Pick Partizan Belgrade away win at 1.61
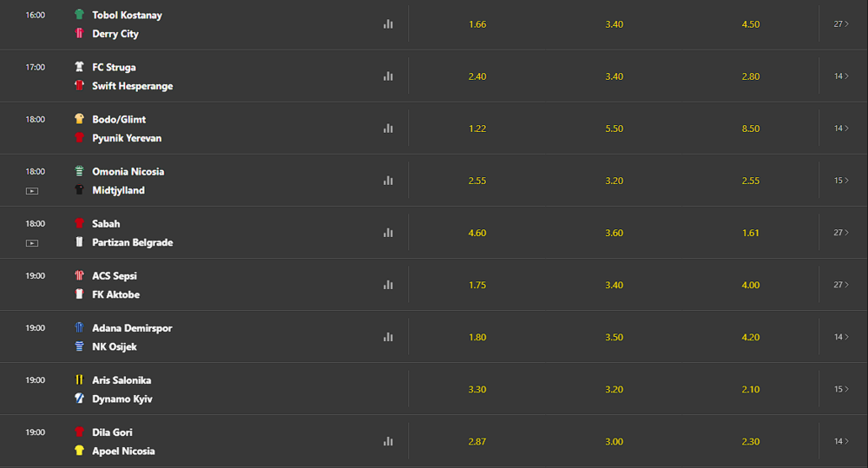The height and width of the screenshot is (468, 868). click(x=751, y=233)
